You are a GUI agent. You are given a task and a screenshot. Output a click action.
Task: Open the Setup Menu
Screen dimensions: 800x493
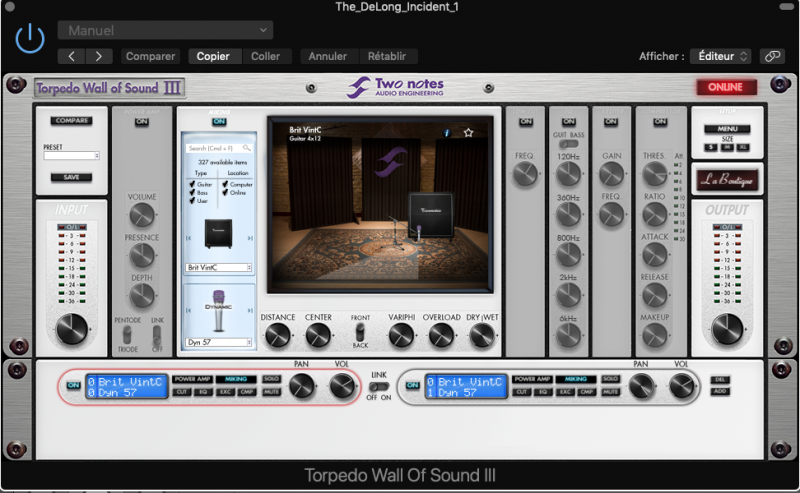click(x=726, y=129)
